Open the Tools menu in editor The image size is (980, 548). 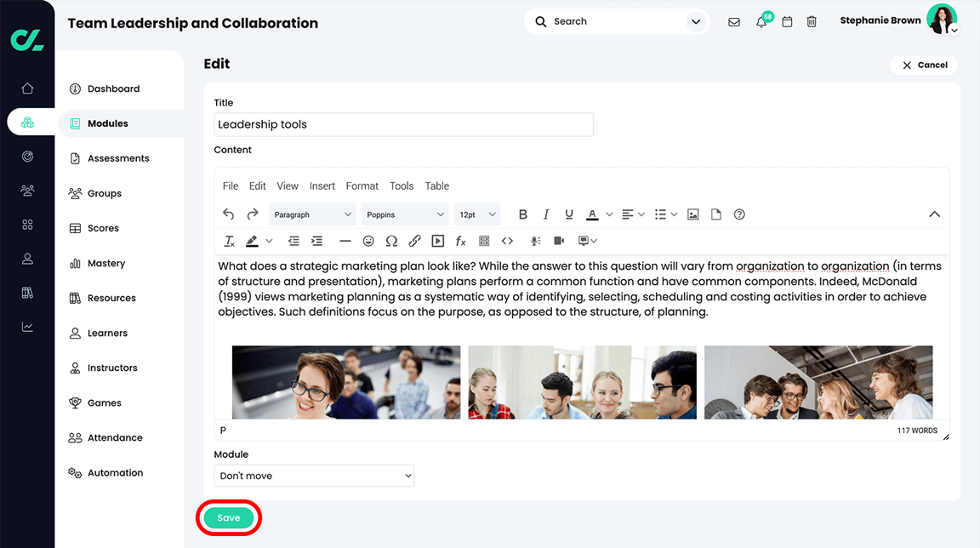pyautogui.click(x=402, y=186)
